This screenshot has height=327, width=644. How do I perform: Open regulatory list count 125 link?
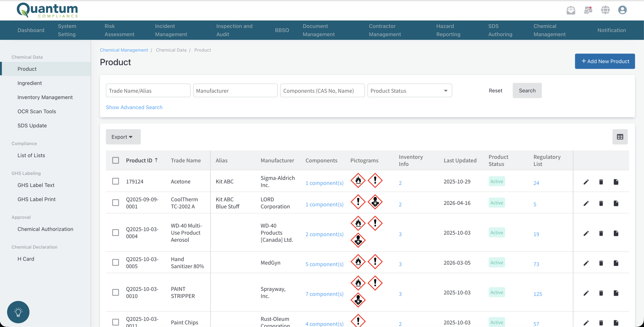[538, 294]
